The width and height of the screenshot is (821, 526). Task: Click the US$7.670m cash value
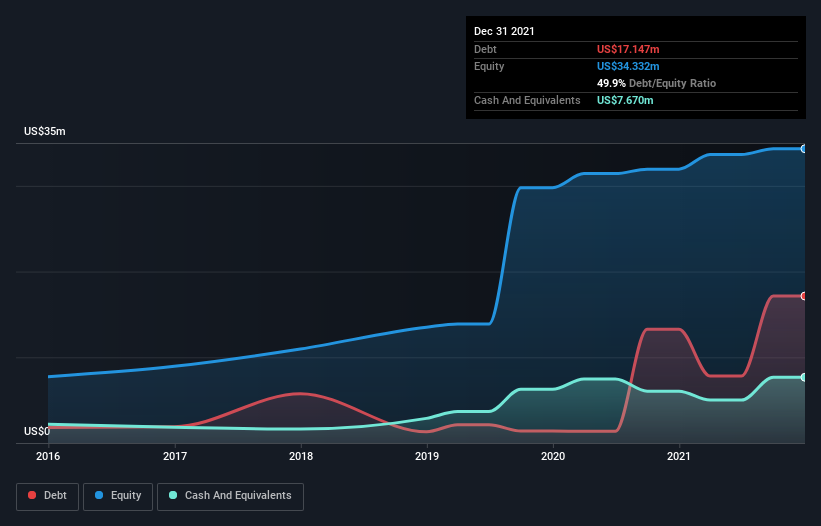(x=625, y=100)
